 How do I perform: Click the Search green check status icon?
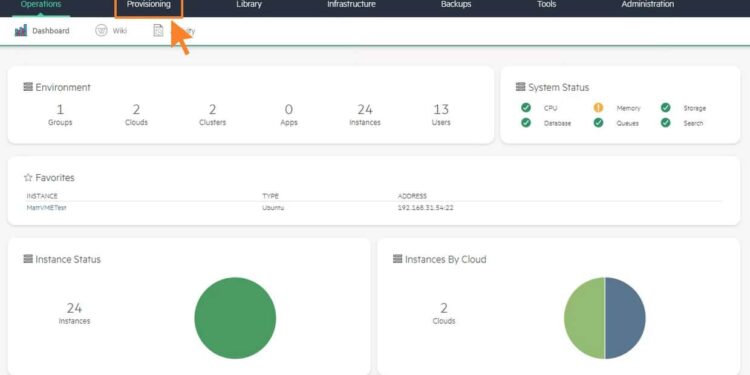[x=665, y=123]
